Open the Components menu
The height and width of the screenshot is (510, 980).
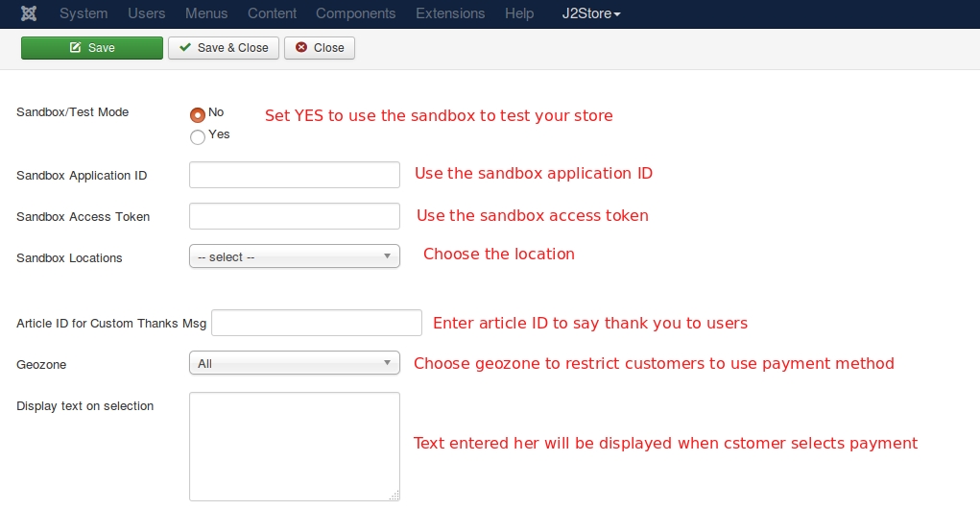356,13
